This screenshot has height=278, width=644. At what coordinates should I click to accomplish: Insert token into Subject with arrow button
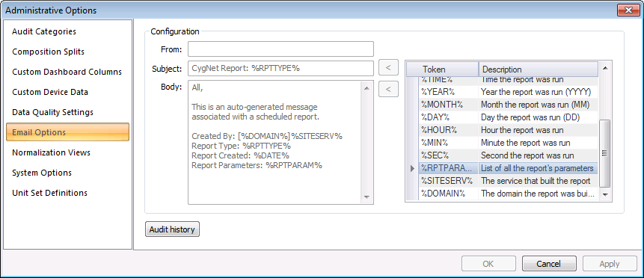(x=388, y=68)
